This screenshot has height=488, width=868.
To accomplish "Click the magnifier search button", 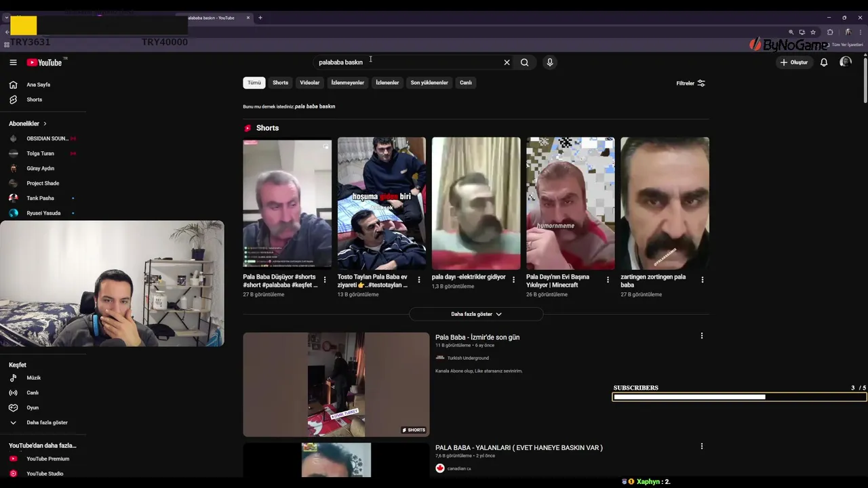I will coord(524,62).
